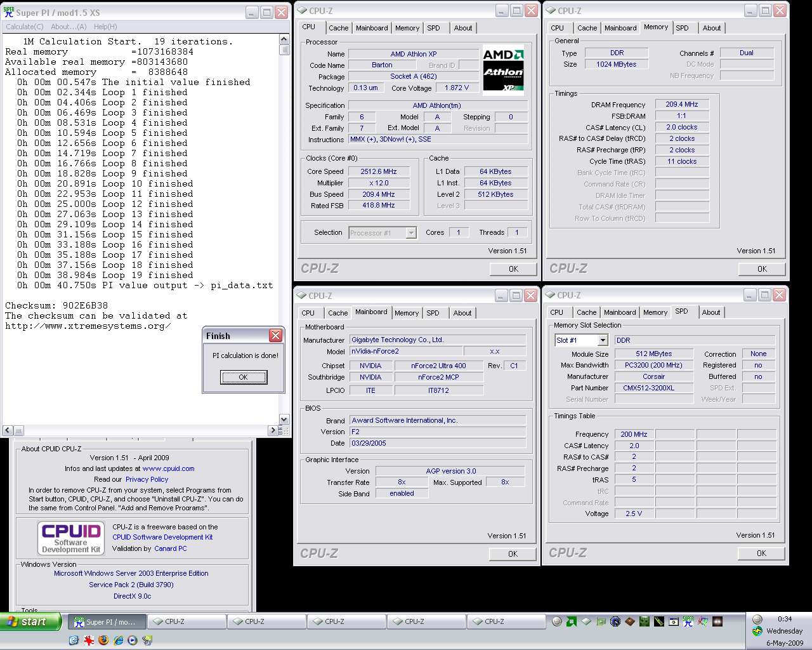
Task: Click Super PI horizontal scrollbar left arrow
Action: click(x=8, y=430)
